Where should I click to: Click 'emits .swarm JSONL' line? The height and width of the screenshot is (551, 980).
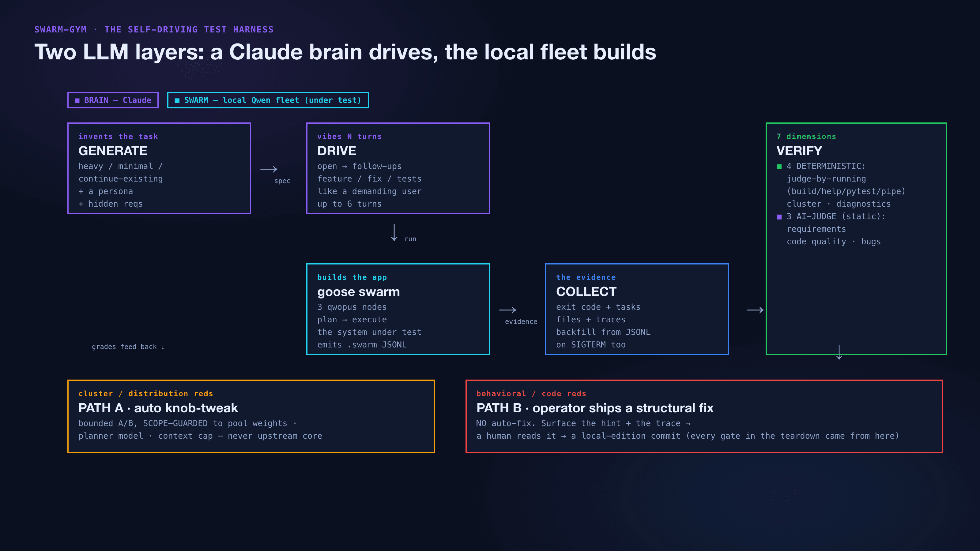click(362, 345)
